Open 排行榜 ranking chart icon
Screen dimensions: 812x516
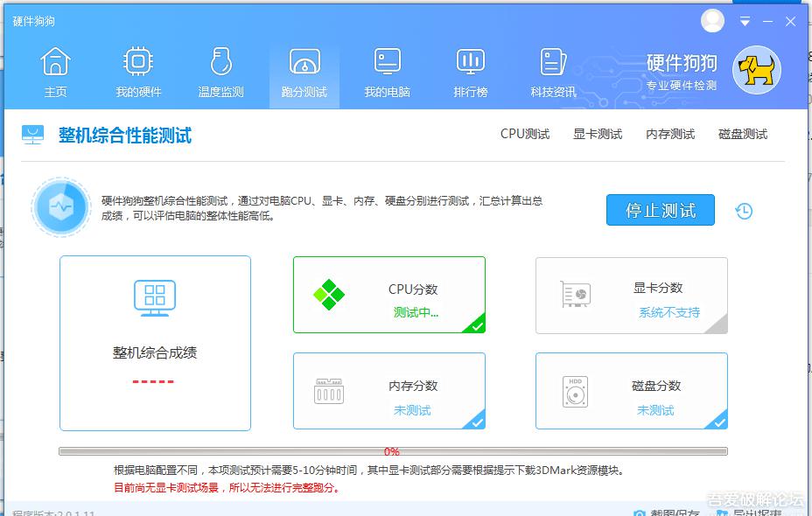[470, 61]
